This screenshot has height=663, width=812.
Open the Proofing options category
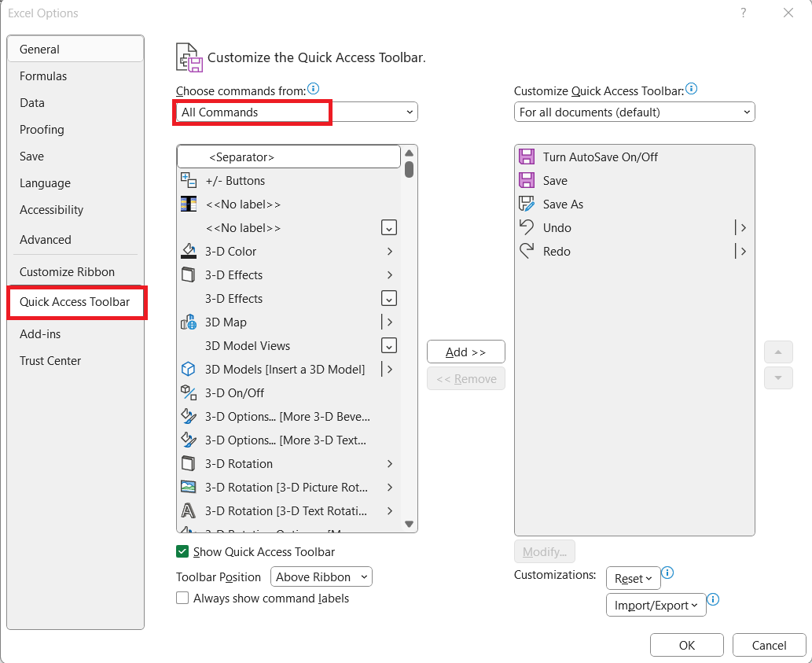[75, 130]
